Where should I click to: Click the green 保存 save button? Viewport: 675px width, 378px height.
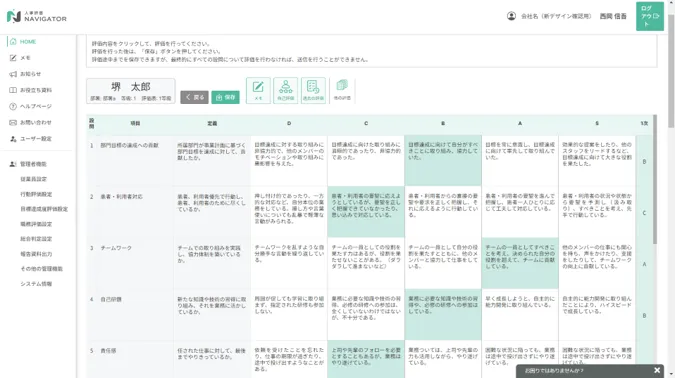coord(225,97)
